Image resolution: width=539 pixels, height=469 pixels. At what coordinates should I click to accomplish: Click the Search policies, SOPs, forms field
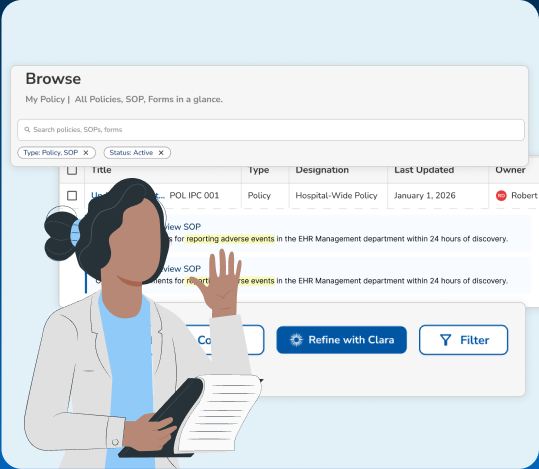(x=271, y=130)
